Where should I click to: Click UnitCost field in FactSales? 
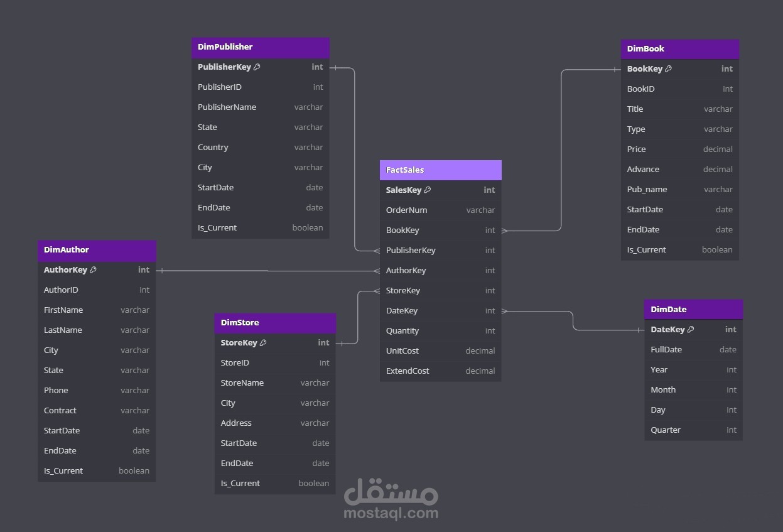click(441, 351)
